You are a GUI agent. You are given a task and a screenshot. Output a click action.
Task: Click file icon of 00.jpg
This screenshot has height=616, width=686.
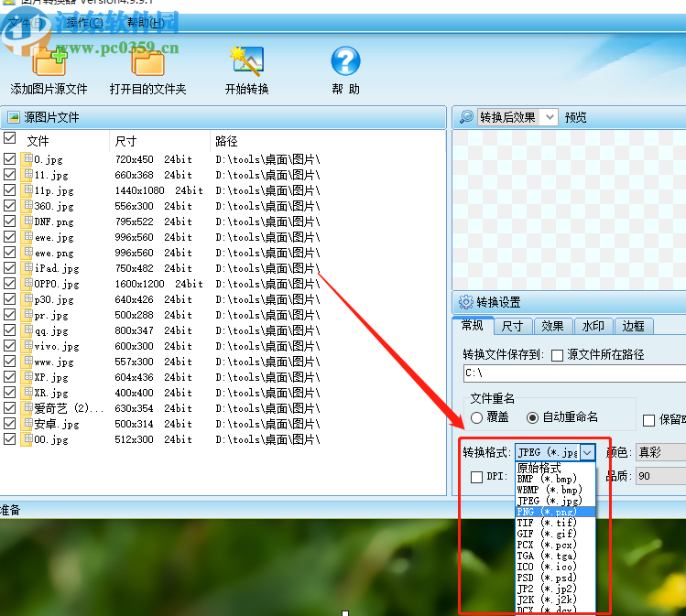[x=28, y=439]
